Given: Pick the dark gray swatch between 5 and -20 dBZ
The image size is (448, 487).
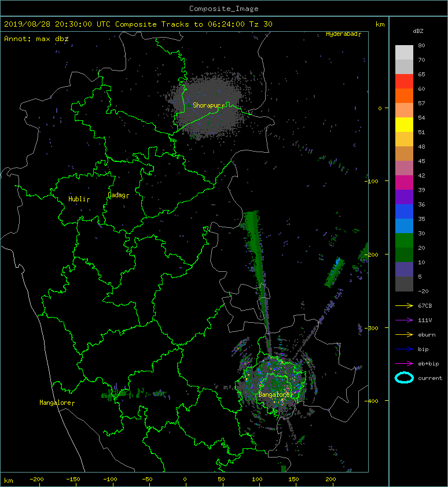Looking at the screenshot, I should [404, 284].
